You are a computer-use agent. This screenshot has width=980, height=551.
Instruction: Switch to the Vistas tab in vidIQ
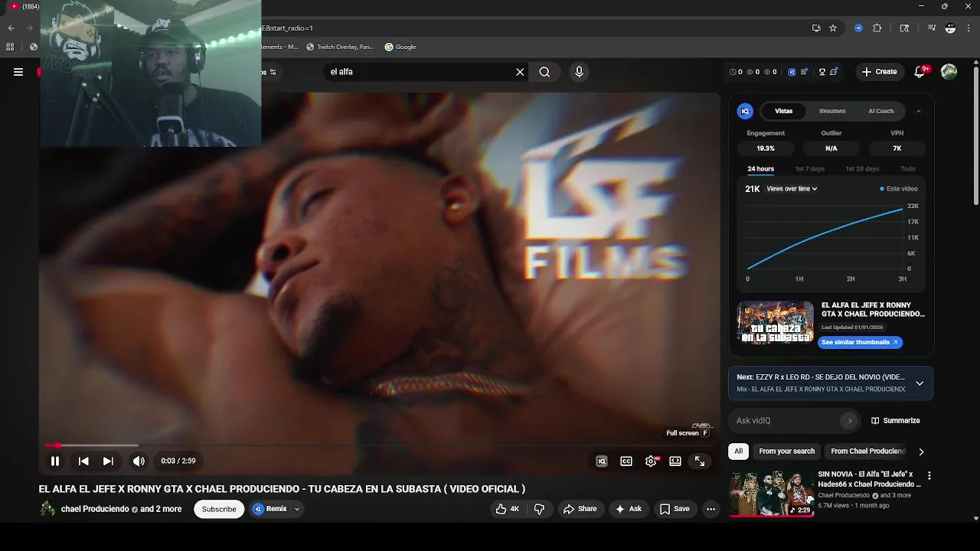click(783, 111)
